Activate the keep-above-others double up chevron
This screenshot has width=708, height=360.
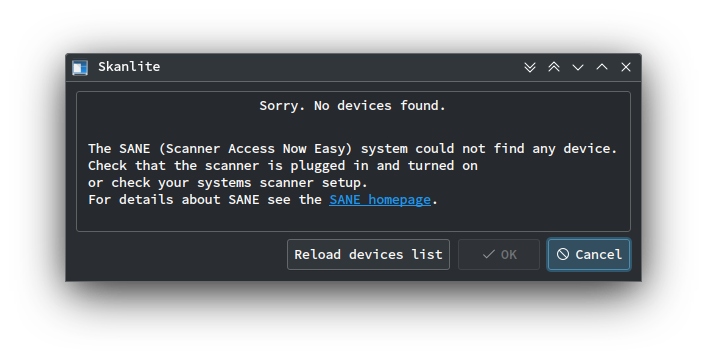pos(554,67)
